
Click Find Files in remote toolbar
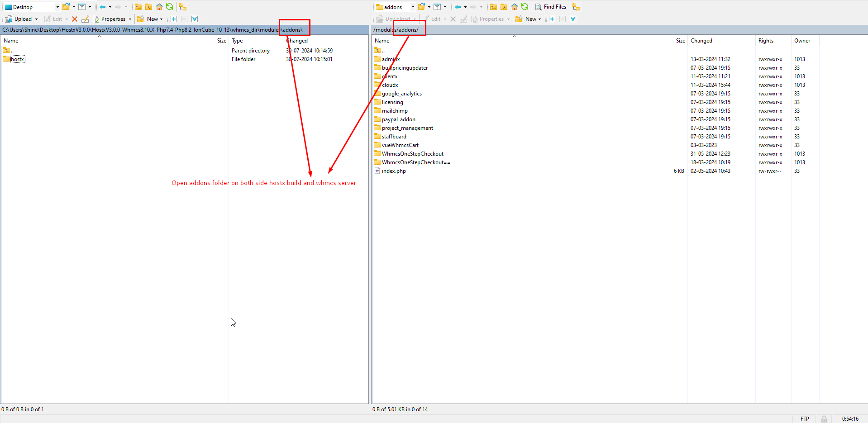[x=551, y=7]
